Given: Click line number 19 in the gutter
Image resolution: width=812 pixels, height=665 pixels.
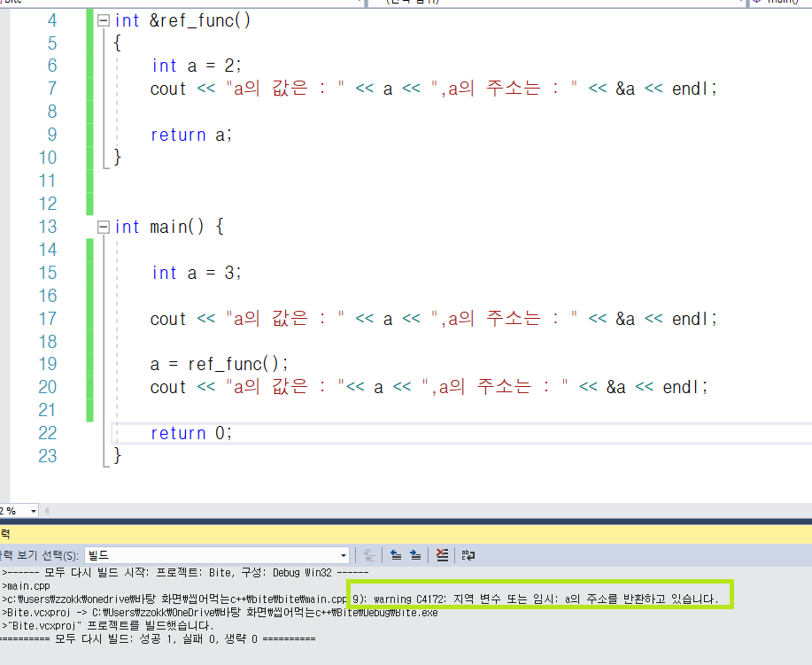Looking at the screenshot, I should coord(48,364).
